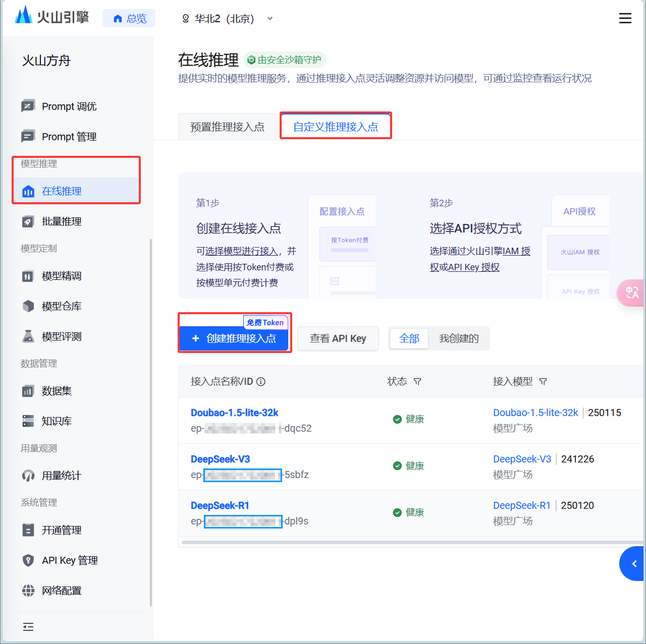Screen dimensions: 646x644
Task: Switch the list filter to 我创建的
Action: [459, 338]
